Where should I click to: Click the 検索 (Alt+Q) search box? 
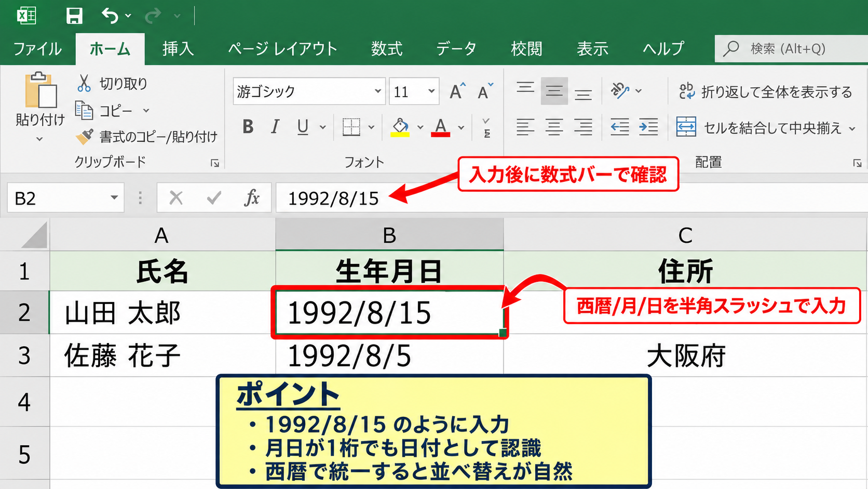click(791, 49)
